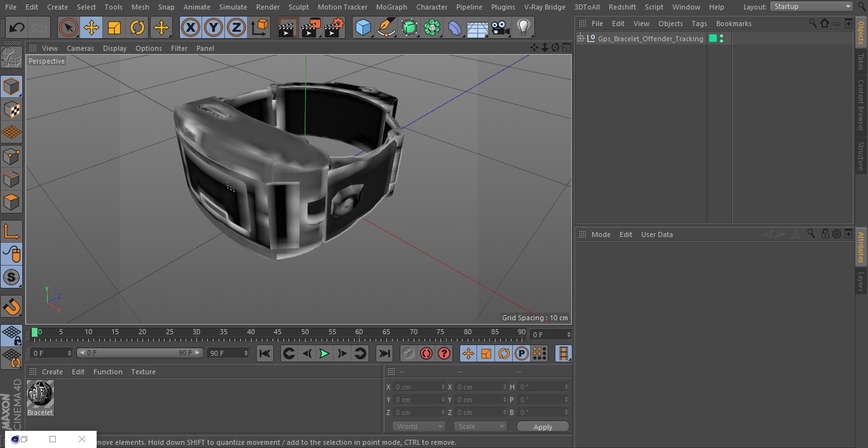Click frame 45 on the timeline ruler
This screenshot has height=448, width=868.
click(x=278, y=332)
